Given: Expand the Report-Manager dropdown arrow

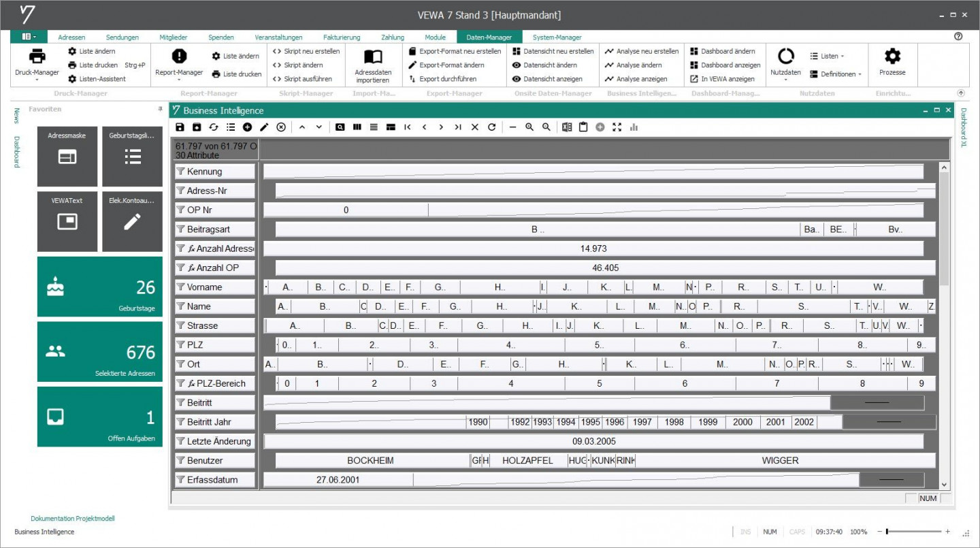Looking at the screenshot, I should pyautogui.click(x=179, y=80).
